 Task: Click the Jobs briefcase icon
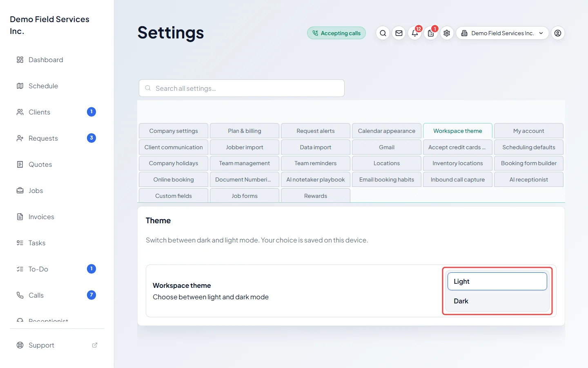pos(20,191)
